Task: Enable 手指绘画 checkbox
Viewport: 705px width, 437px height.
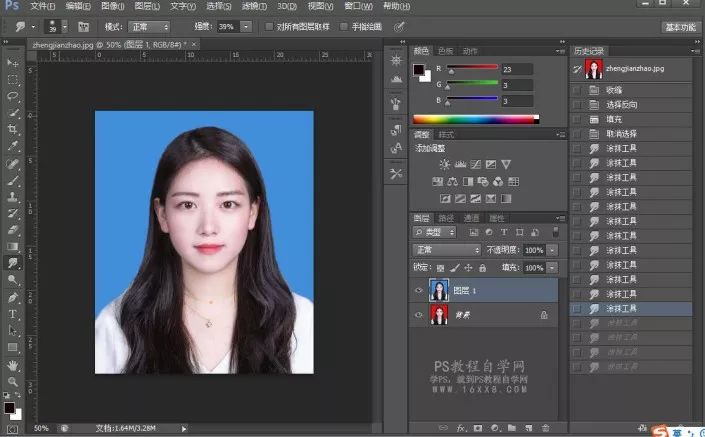Action: 344,27
